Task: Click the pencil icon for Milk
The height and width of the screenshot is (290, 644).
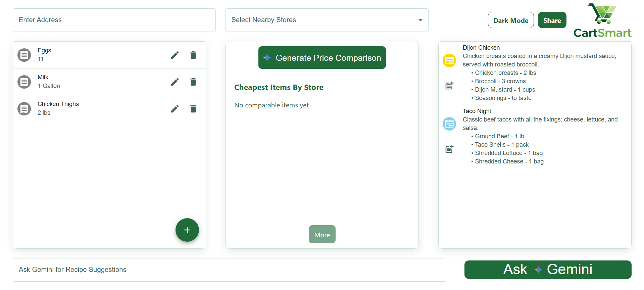Action: (x=175, y=82)
